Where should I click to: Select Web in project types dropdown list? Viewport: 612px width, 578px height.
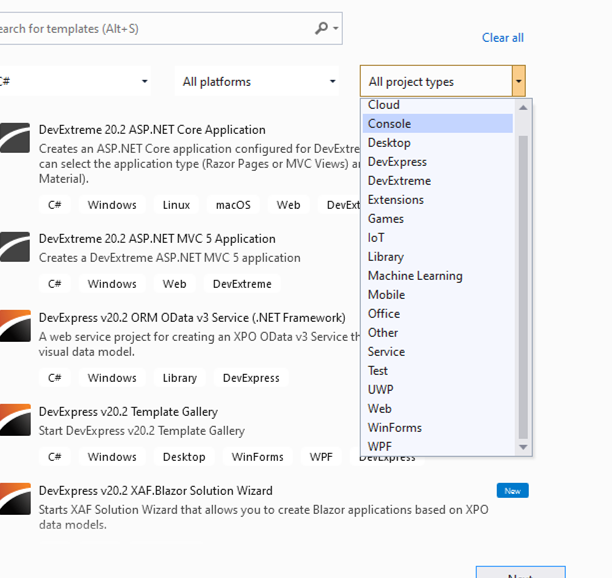pos(438,409)
